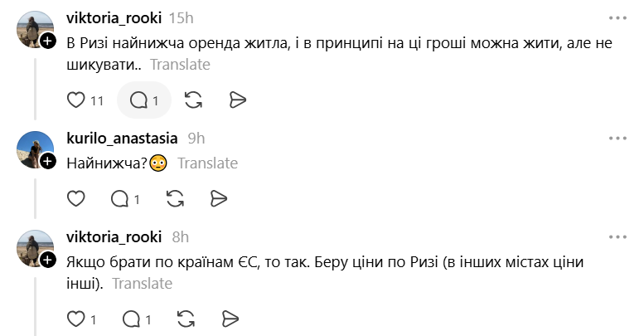
Task: Follow kurilo_anastasia via avatar plus badge
Action: point(47,161)
